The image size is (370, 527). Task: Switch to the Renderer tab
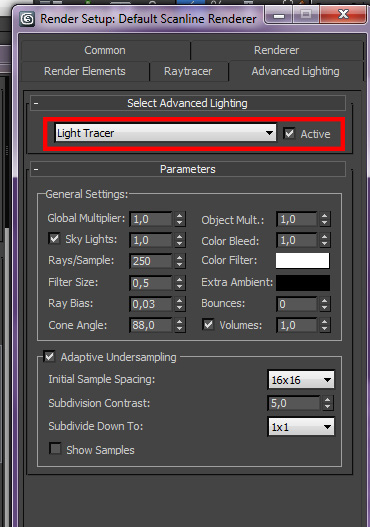pyautogui.click(x=277, y=50)
